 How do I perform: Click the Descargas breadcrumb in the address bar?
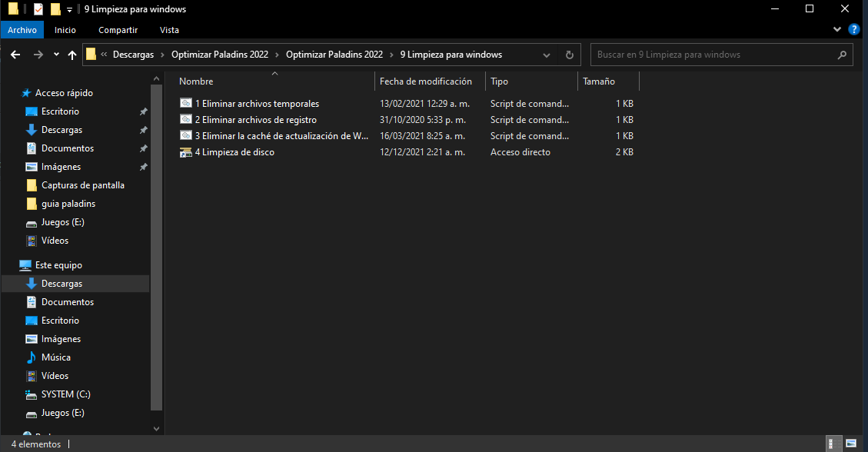point(134,55)
